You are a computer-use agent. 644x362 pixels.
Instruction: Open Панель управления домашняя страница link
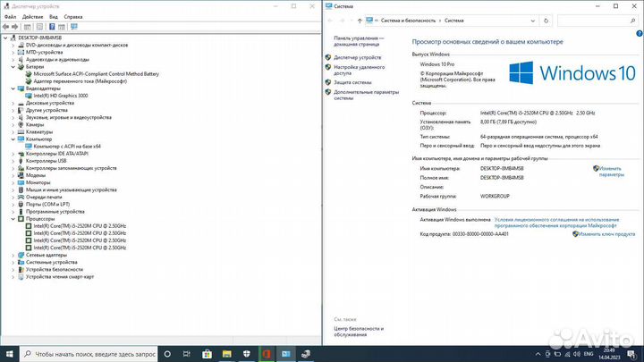[x=359, y=41]
